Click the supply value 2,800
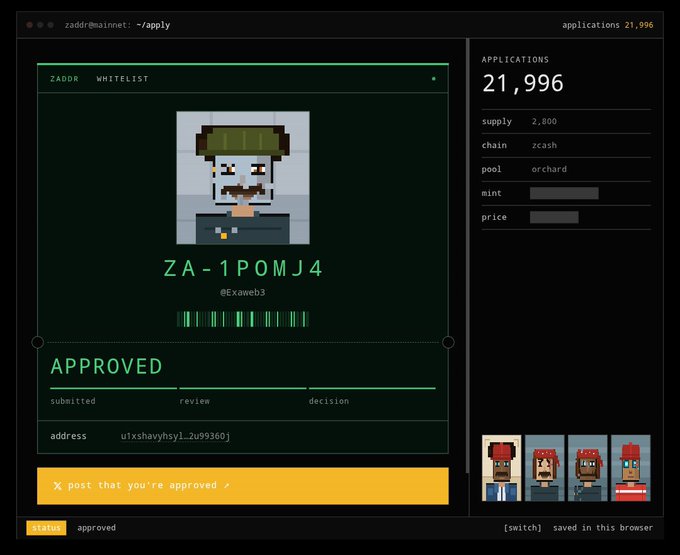 pyautogui.click(x=544, y=121)
